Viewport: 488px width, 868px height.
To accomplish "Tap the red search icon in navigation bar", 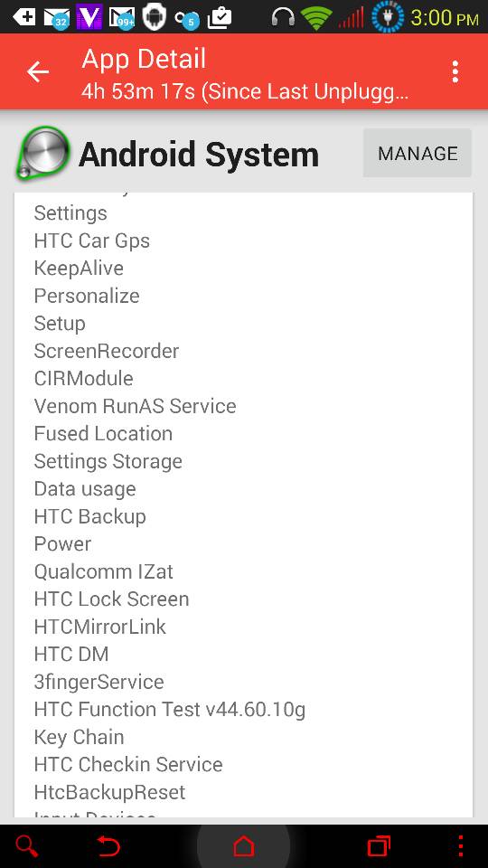I will [x=26, y=845].
